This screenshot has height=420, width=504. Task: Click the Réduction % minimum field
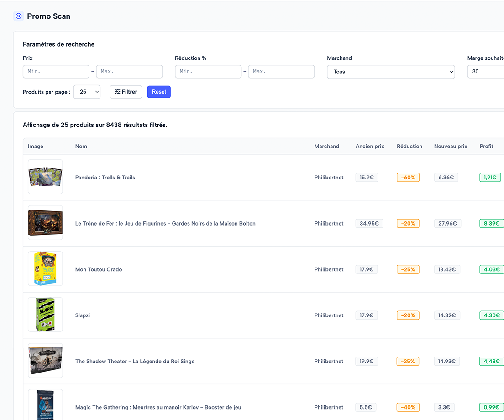[208, 72]
